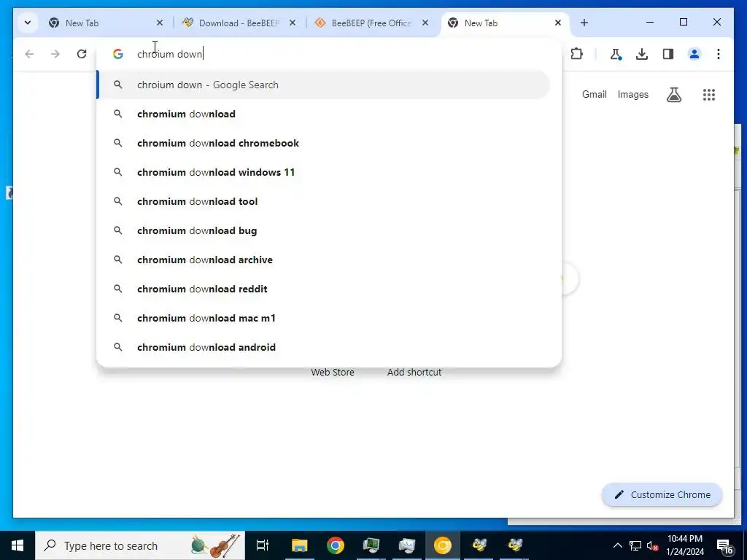Open a new tab with plus button
This screenshot has height=560, width=747.
click(584, 23)
